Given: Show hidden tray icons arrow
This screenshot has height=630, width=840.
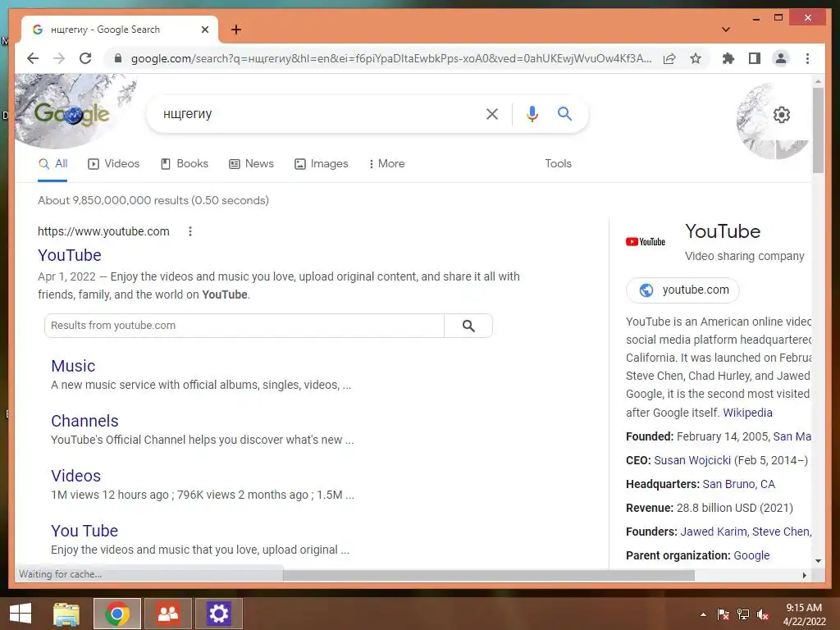Looking at the screenshot, I should 703,614.
